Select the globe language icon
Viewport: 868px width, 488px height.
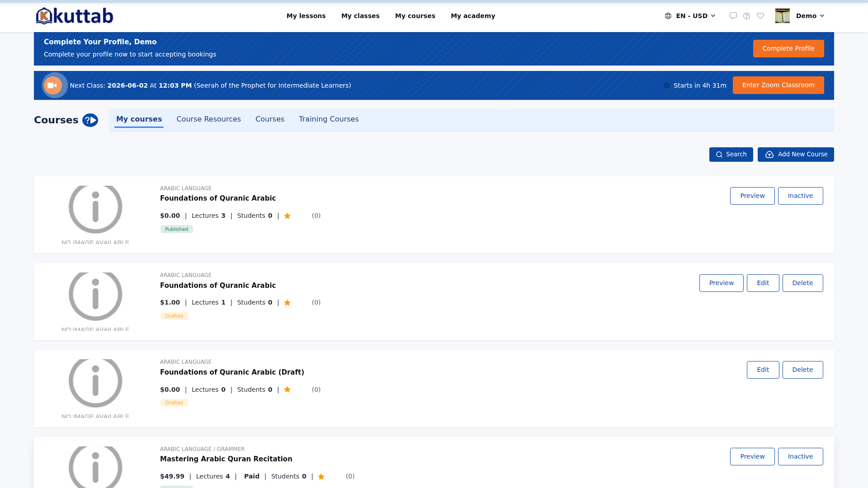[668, 16]
